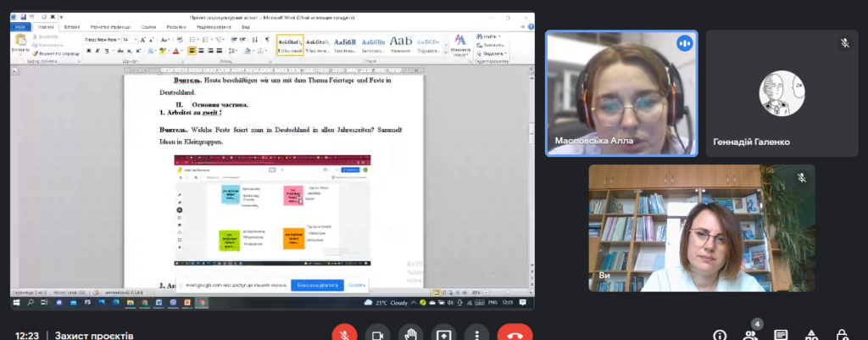Switch to the Вид ribbon tab
868x340 pixels.
[245, 27]
